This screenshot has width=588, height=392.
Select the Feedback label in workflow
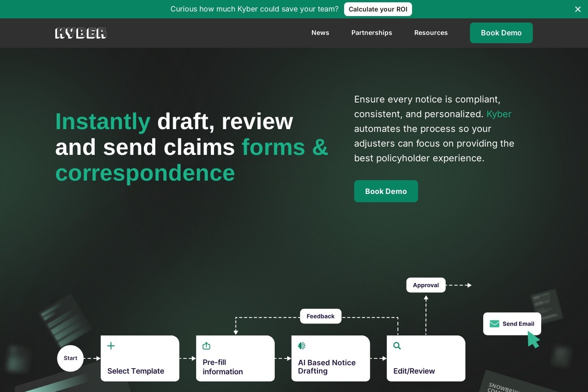point(321,316)
